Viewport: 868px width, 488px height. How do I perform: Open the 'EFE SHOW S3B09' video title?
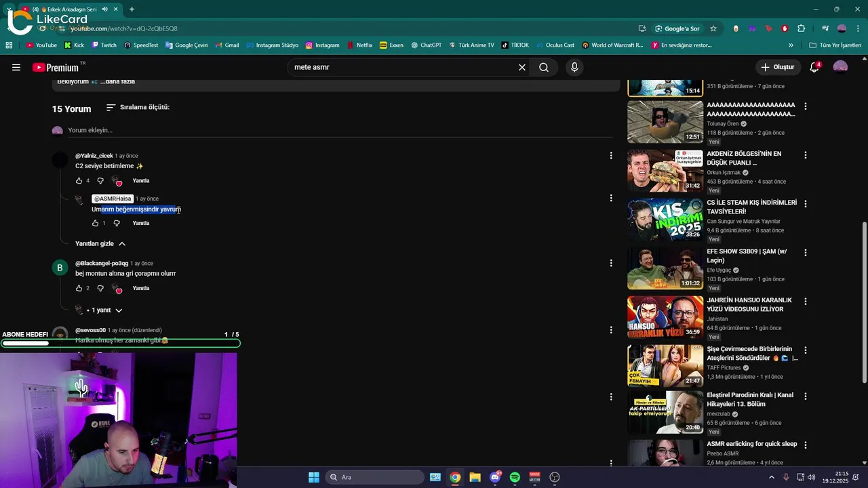[x=747, y=256]
